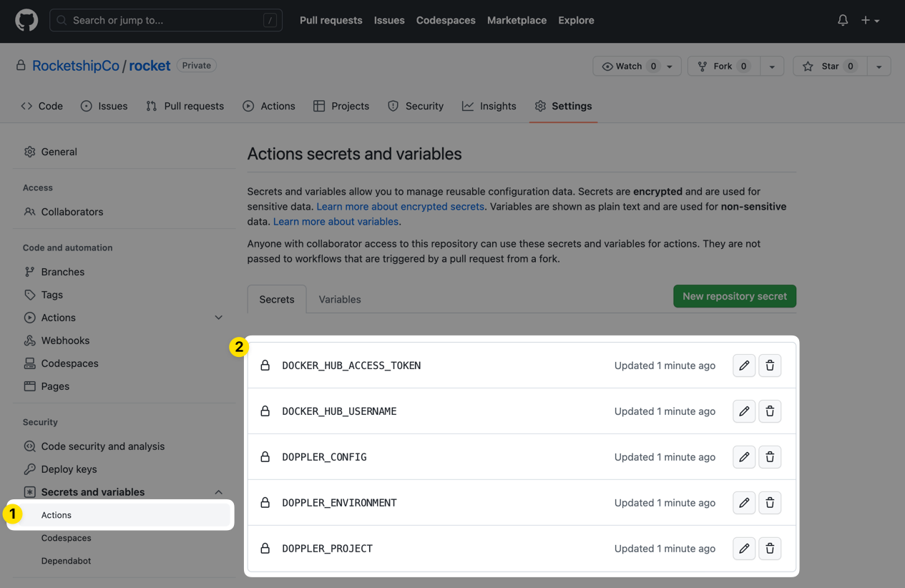This screenshot has height=588, width=905.
Task: Click the DOCKER_HUB_ACCESS_TOKEN secret name
Action: click(x=351, y=366)
